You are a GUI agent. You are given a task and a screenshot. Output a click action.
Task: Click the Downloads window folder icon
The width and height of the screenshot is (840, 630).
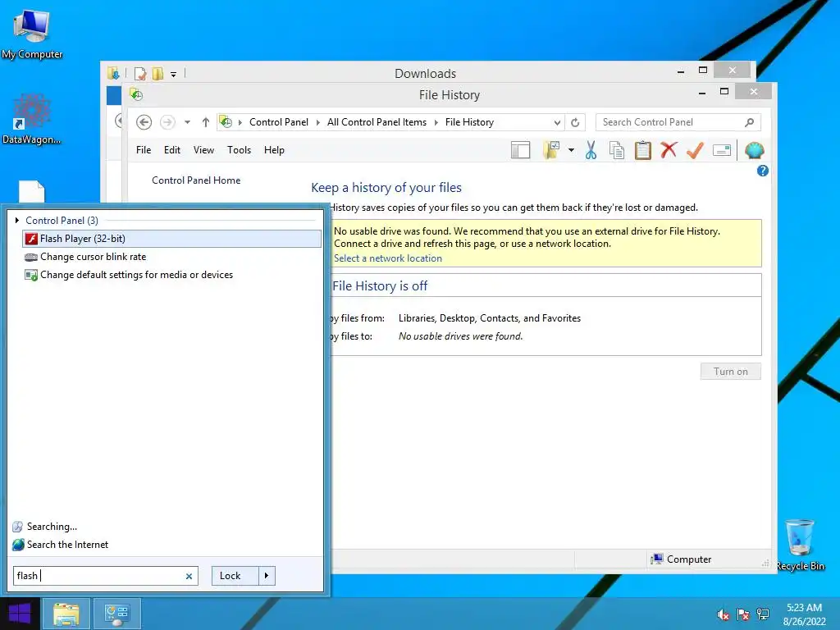coord(113,73)
